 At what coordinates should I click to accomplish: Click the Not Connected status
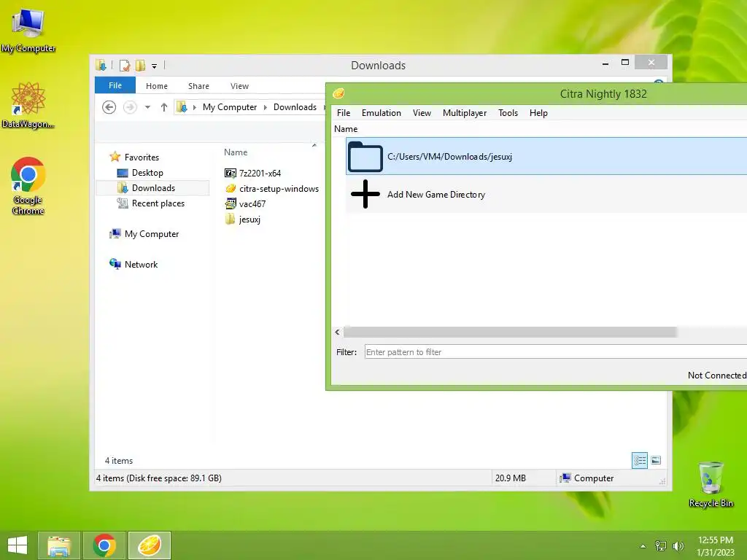click(716, 376)
